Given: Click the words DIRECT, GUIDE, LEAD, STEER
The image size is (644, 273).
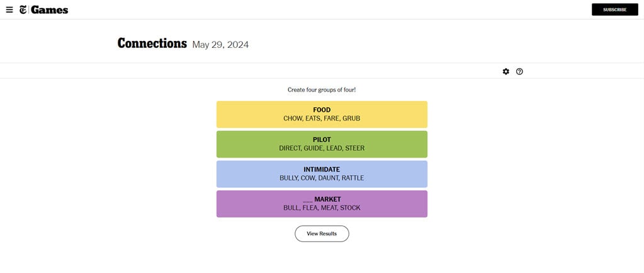Looking at the screenshot, I should point(322,148).
